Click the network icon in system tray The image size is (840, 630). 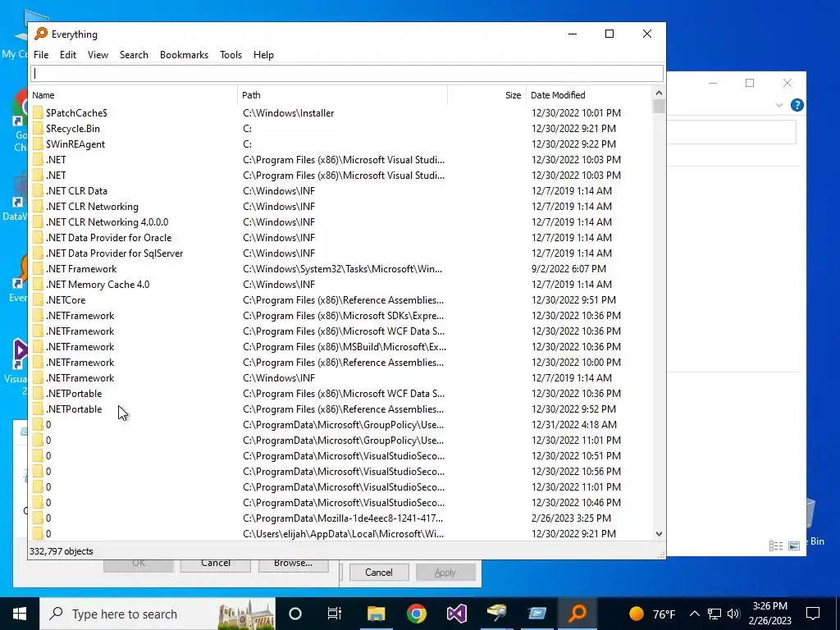pyautogui.click(x=714, y=614)
